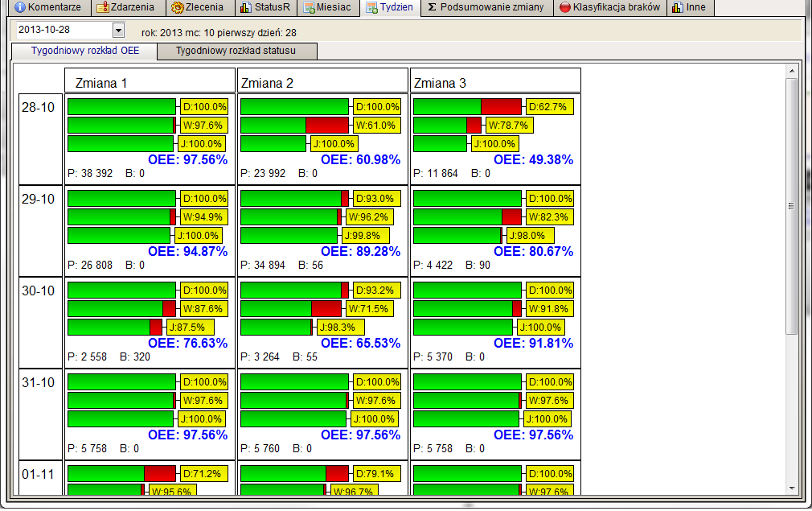Click the J:87.5% label
This screenshot has width=812, height=511.
click(x=190, y=328)
